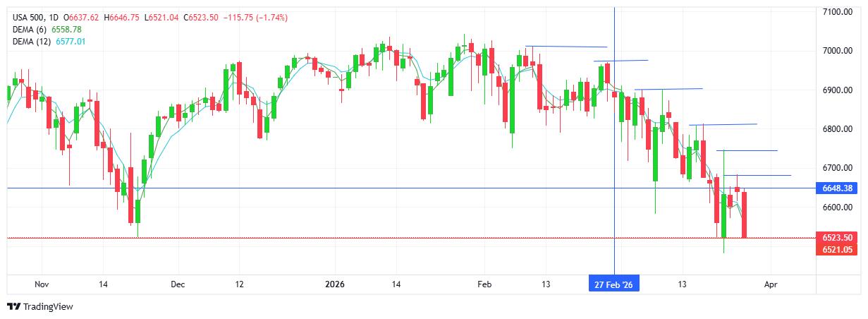Image resolution: width=868 pixels, height=319 pixels.
Task: Click the -115.75 (-1.74%) change value
Action: 255,17
